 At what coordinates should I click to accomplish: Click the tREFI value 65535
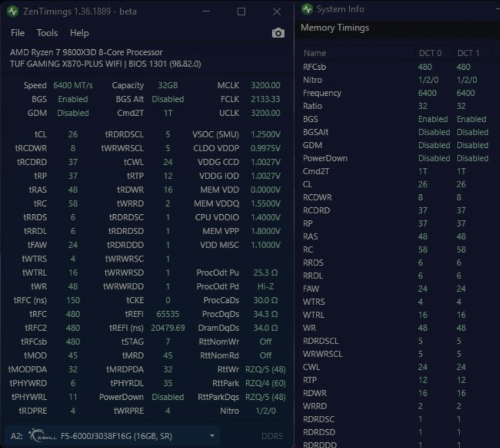(168, 314)
